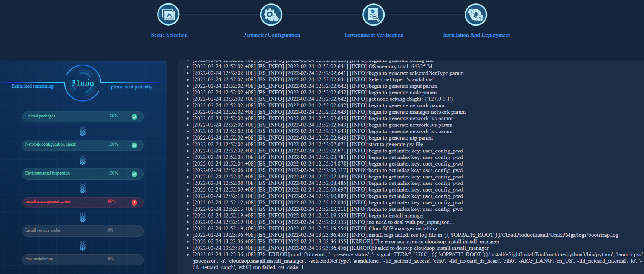Click log line begin to generate manager network param
The width and height of the screenshot is (644, 274).
click(x=329, y=112)
